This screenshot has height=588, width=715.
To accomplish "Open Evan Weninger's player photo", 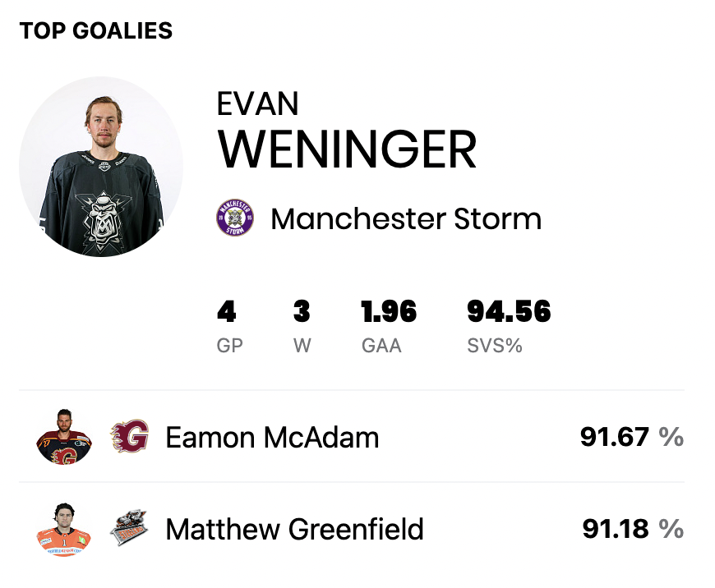I will tap(101, 167).
